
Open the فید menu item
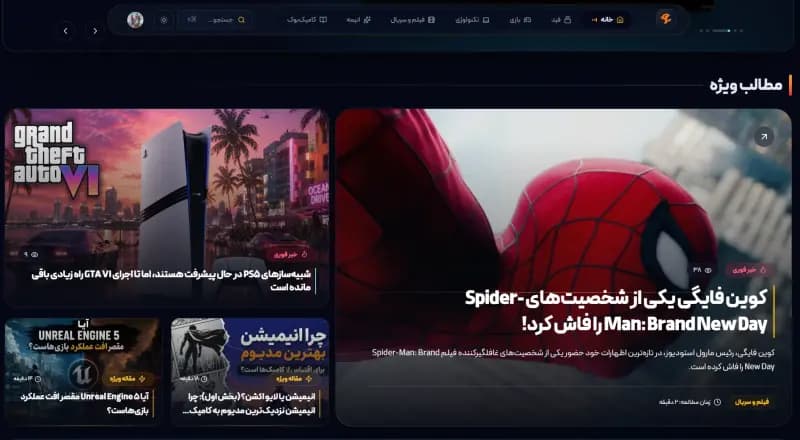click(x=561, y=20)
